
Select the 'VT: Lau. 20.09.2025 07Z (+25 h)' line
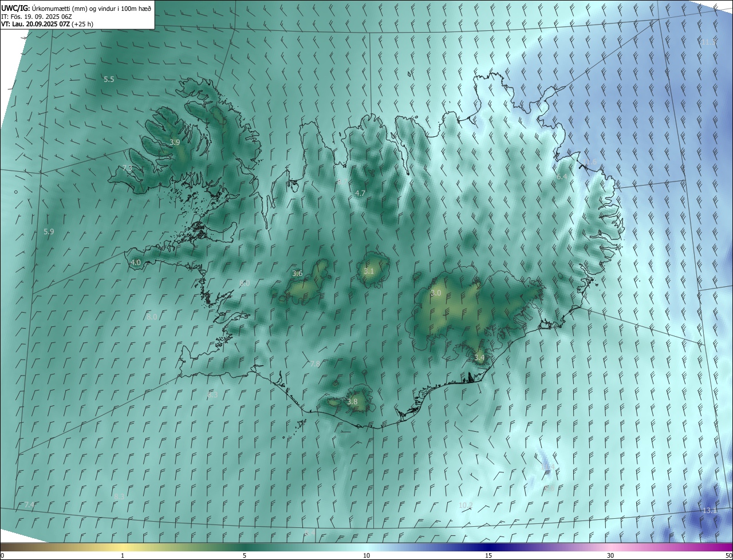click(x=48, y=24)
